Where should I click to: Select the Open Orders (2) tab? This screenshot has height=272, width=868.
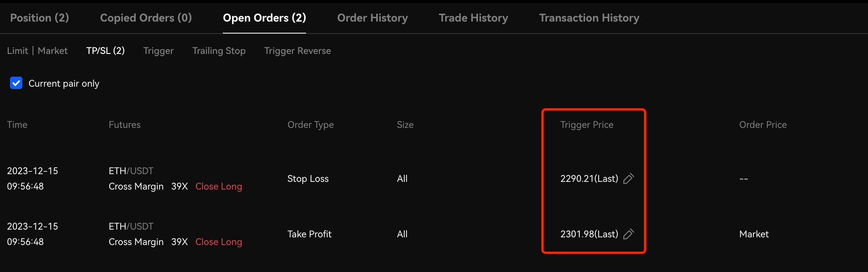[264, 18]
